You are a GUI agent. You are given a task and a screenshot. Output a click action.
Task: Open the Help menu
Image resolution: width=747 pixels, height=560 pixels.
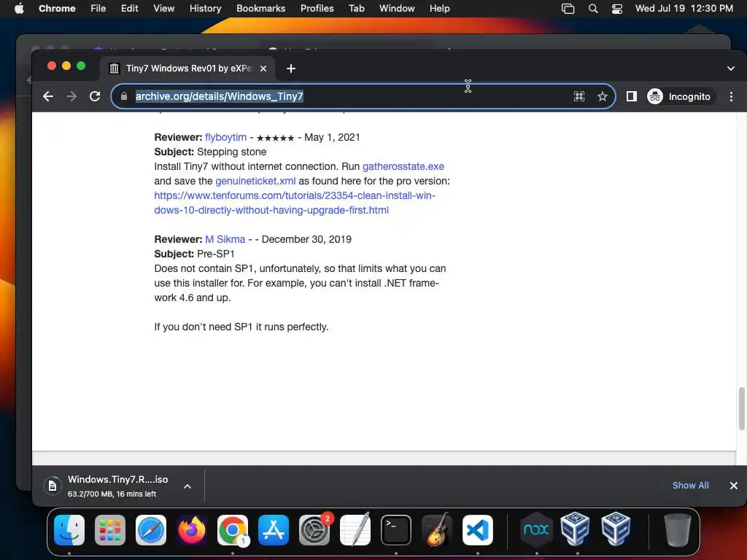tap(439, 9)
